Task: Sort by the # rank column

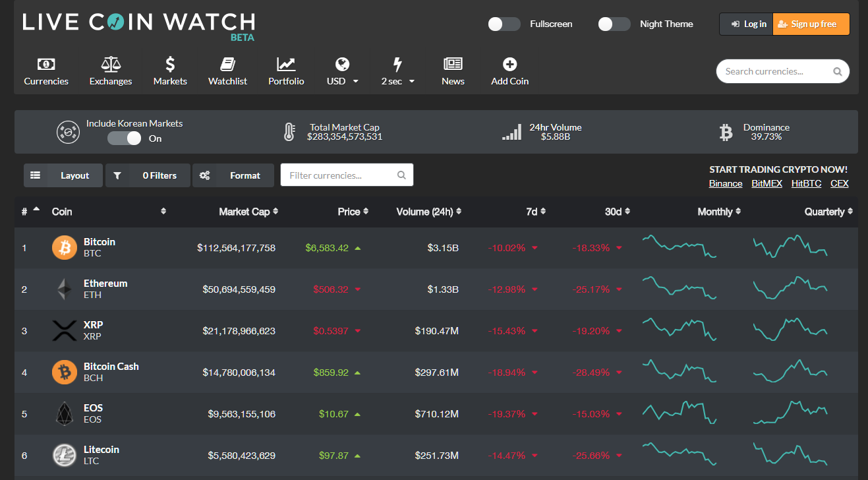Action: click(x=30, y=211)
